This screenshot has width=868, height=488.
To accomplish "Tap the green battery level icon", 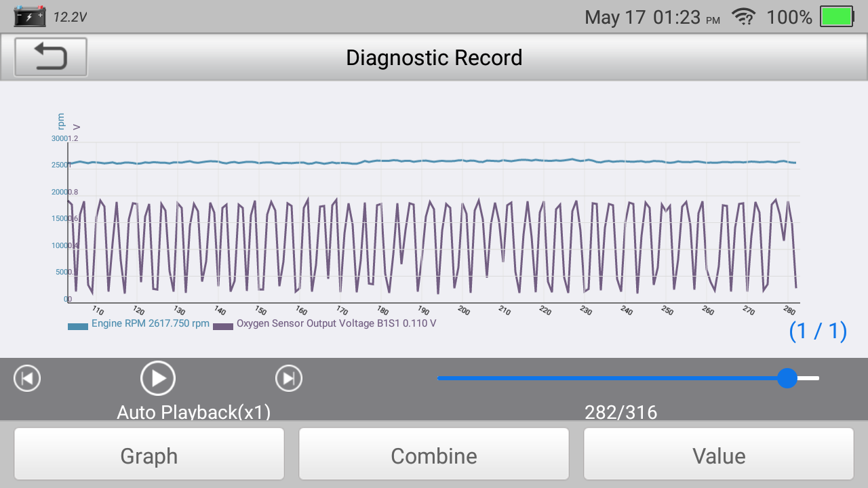I will coord(836,17).
